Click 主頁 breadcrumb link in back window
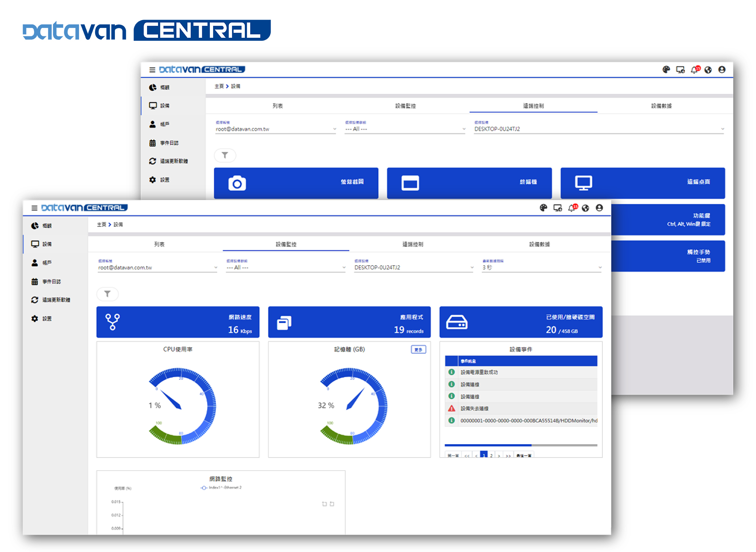Image resolution: width=756 pixels, height=552 pixels. [219, 86]
